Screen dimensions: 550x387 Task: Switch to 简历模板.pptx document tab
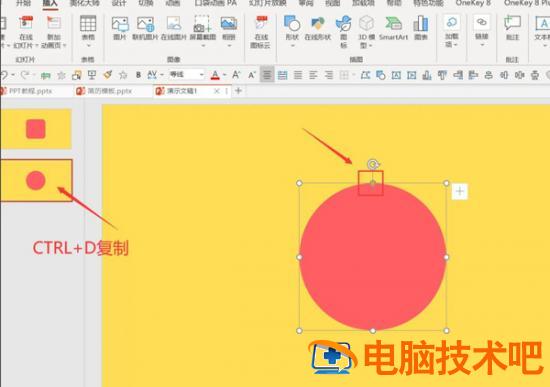click(x=109, y=91)
